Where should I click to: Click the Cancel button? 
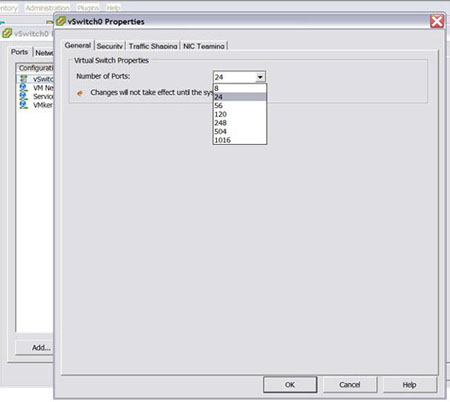click(350, 385)
